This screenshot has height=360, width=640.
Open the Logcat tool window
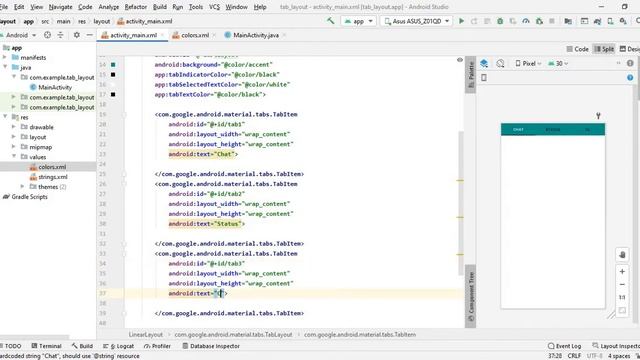[x=118, y=346]
